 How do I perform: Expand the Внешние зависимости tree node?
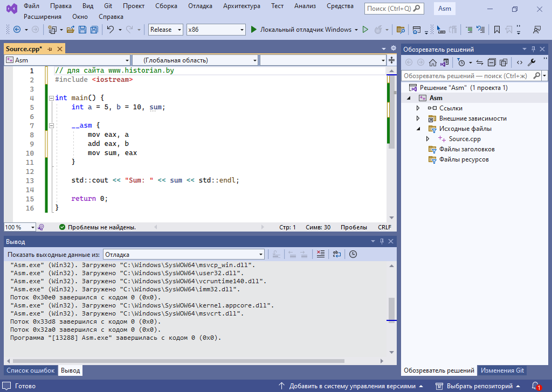(418, 118)
